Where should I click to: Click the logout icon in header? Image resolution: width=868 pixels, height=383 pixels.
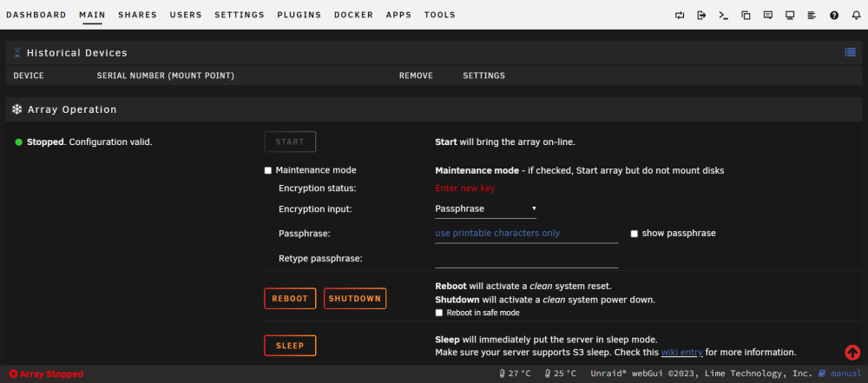pyautogui.click(x=701, y=16)
